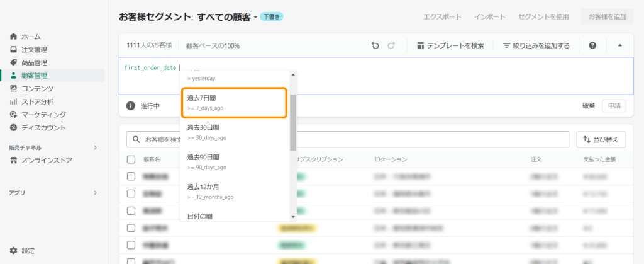Choose 過去30日間 in the dropdown list

click(235, 132)
